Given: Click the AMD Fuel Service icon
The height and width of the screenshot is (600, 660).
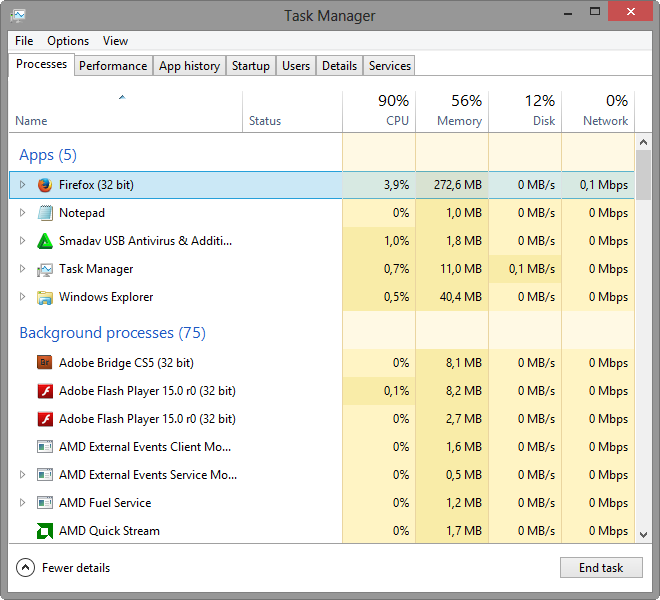Looking at the screenshot, I should 45,503.
